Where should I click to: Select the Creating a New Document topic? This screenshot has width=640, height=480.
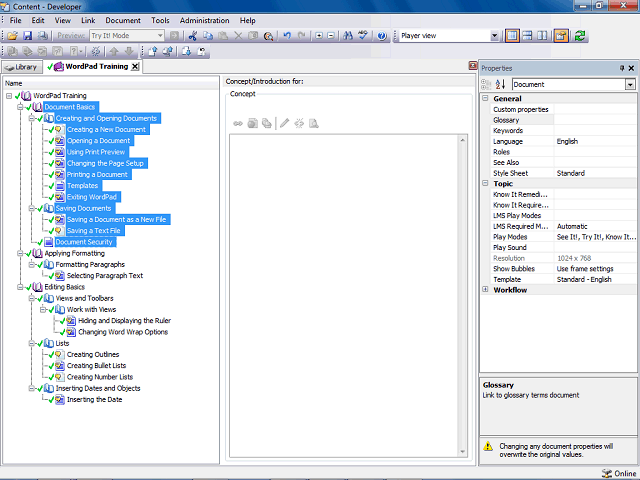click(x=107, y=129)
